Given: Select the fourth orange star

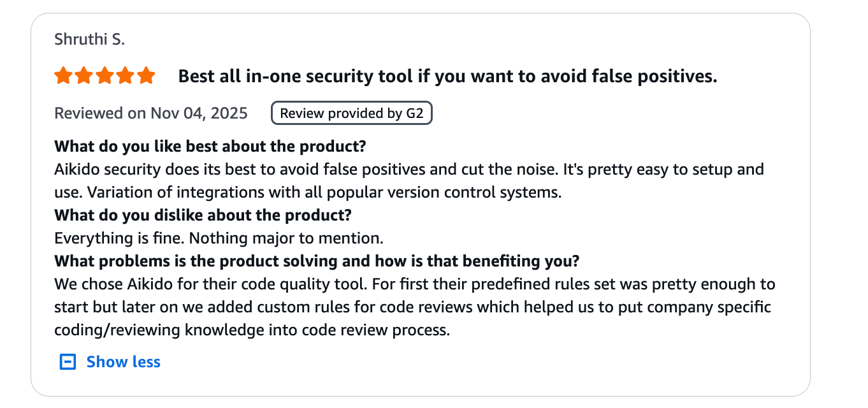Looking at the screenshot, I should tap(126, 75).
